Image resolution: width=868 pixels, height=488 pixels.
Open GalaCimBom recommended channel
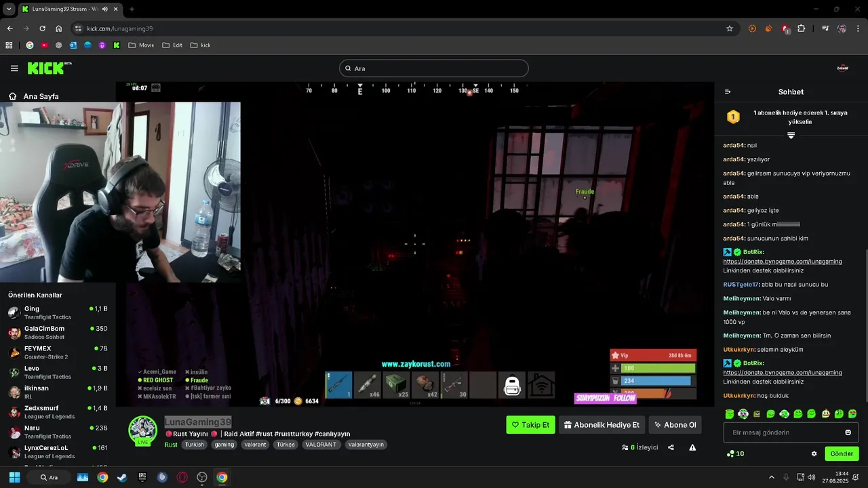click(58, 332)
